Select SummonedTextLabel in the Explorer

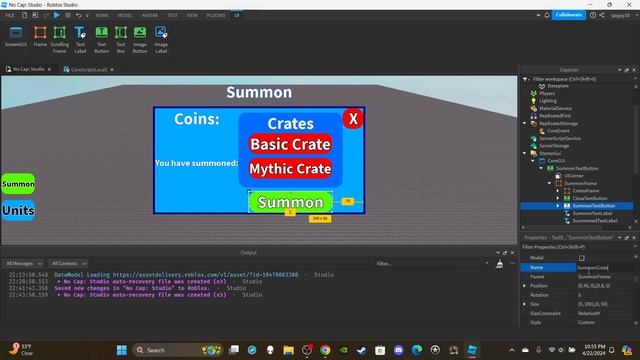click(x=595, y=221)
